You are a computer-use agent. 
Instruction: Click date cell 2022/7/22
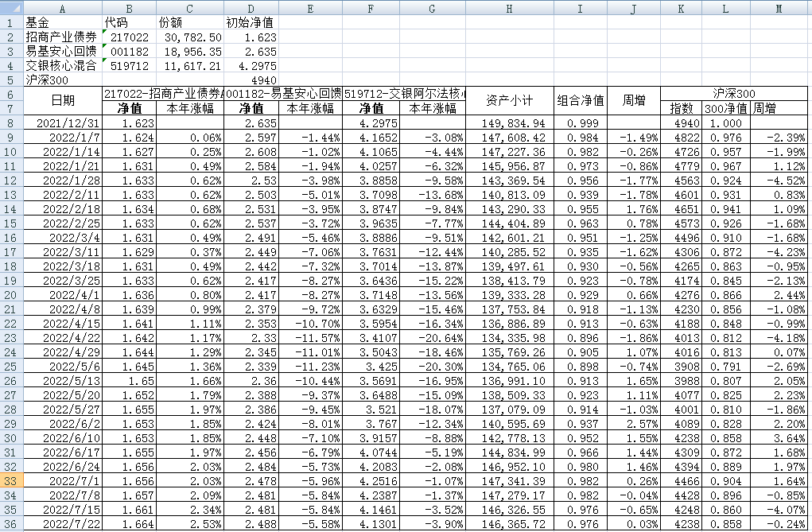click(x=63, y=524)
